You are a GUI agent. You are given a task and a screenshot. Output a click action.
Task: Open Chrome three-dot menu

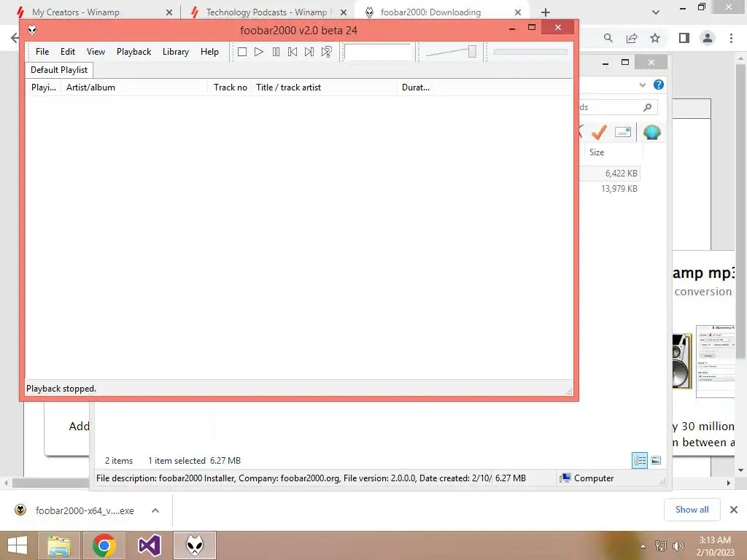(731, 38)
